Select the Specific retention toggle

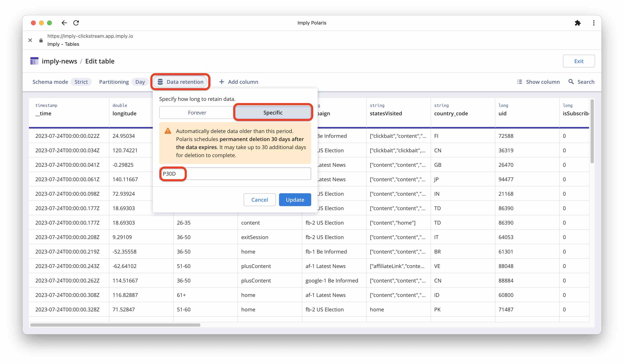[x=273, y=112]
